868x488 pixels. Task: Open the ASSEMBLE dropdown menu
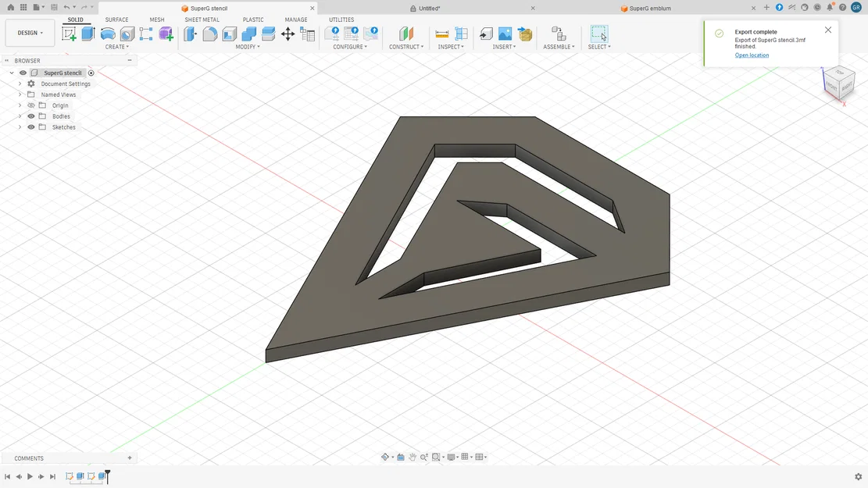click(x=559, y=47)
